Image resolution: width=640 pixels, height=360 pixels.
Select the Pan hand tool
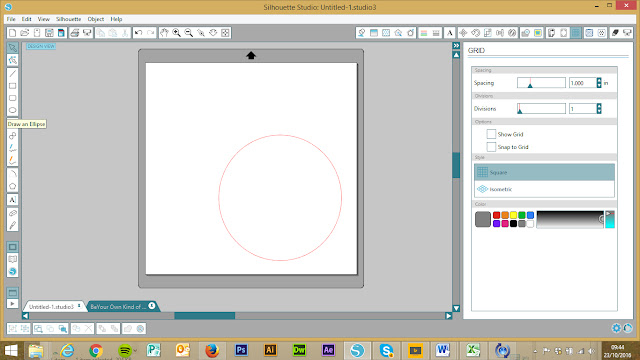(x=164, y=33)
